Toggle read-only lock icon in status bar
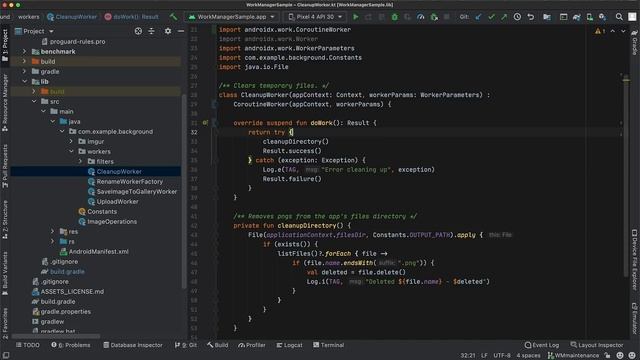Viewport: 640px width, 360px height. pyautogui.click(x=607, y=356)
